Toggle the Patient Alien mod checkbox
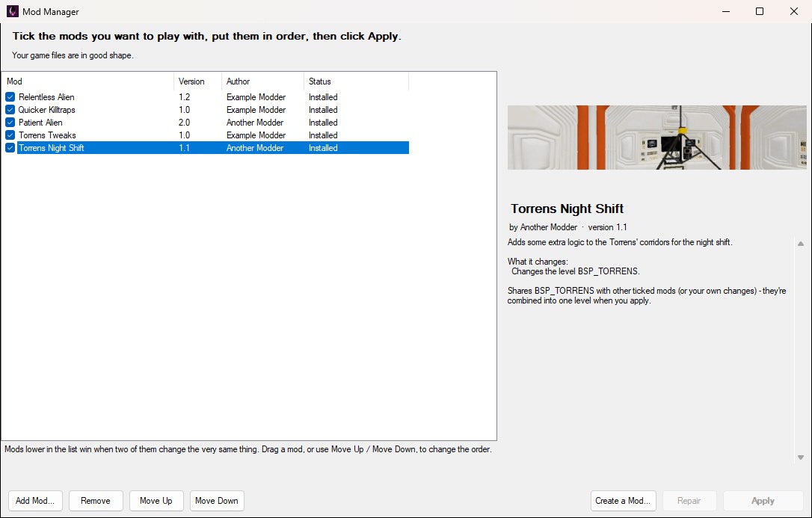The height and width of the screenshot is (518, 812). (x=10, y=123)
